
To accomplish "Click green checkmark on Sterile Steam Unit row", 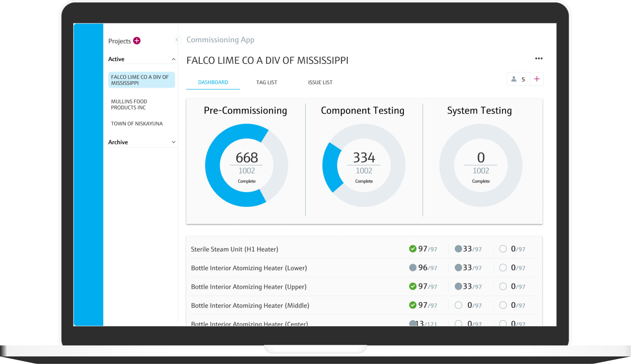I will pos(413,249).
